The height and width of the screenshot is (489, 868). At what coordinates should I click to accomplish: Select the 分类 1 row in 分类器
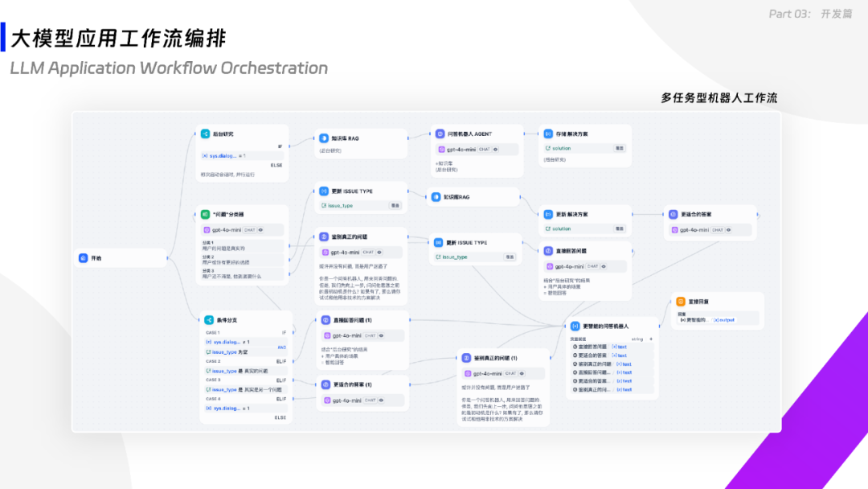pyautogui.click(x=243, y=246)
